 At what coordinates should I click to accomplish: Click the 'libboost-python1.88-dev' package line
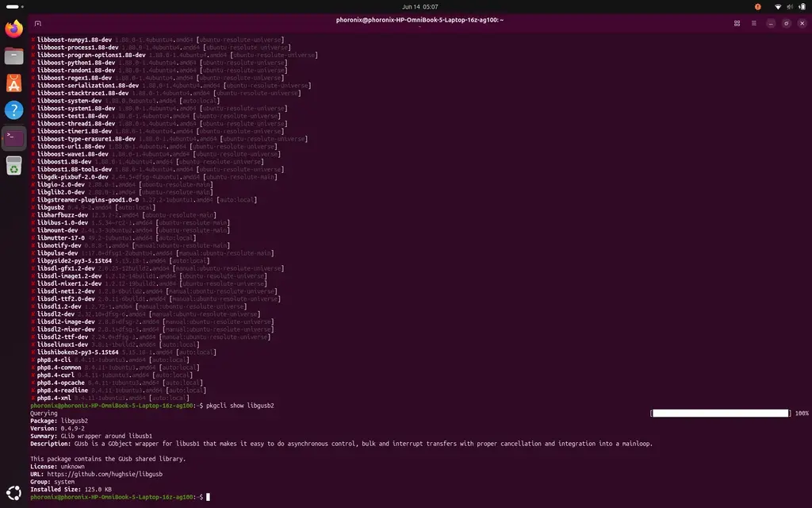point(159,63)
